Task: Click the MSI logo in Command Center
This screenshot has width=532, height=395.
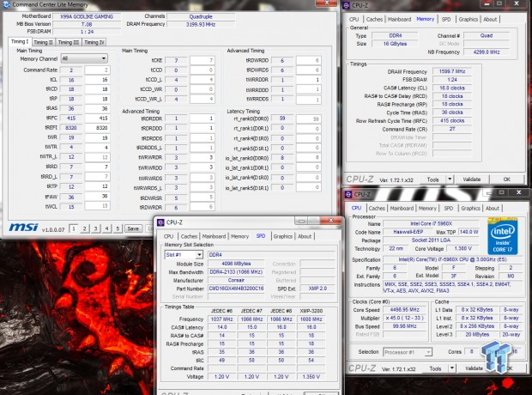Action: pos(23,228)
